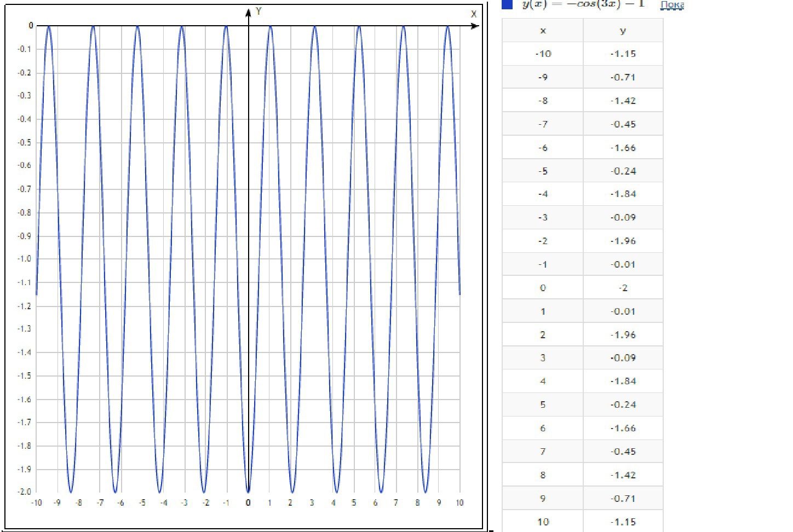This screenshot has height=532, width=793.
Task: Click the −1.0 tick label on the vertical axis
Action: coord(24,259)
